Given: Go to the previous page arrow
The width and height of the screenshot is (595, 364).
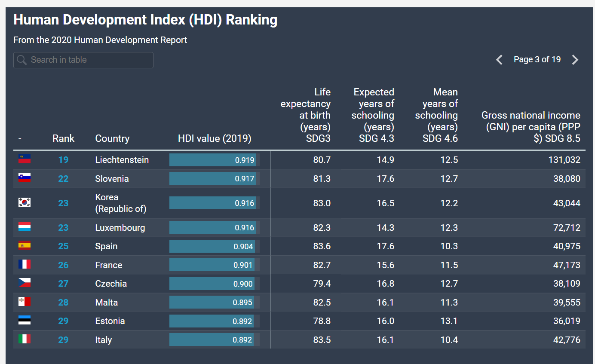Looking at the screenshot, I should (x=499, y=60).
